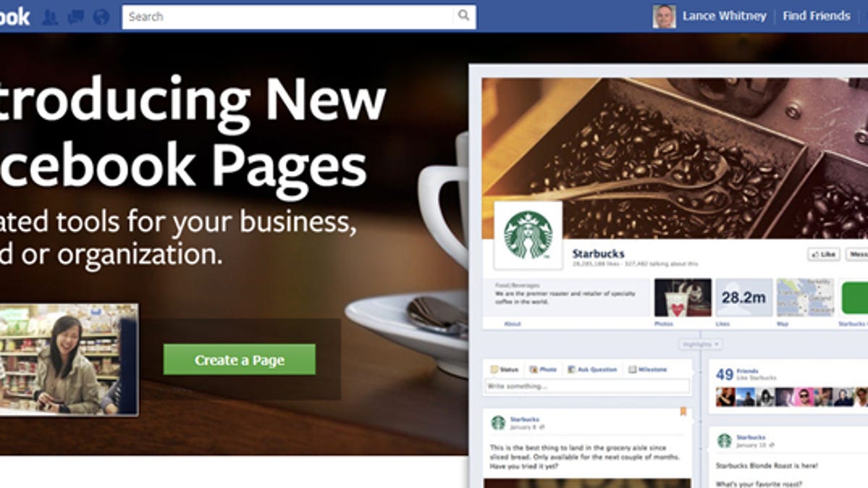Click the Search input field
This screenshot has width=868, height=488.
pyautogui.click(x=289, y=16)
